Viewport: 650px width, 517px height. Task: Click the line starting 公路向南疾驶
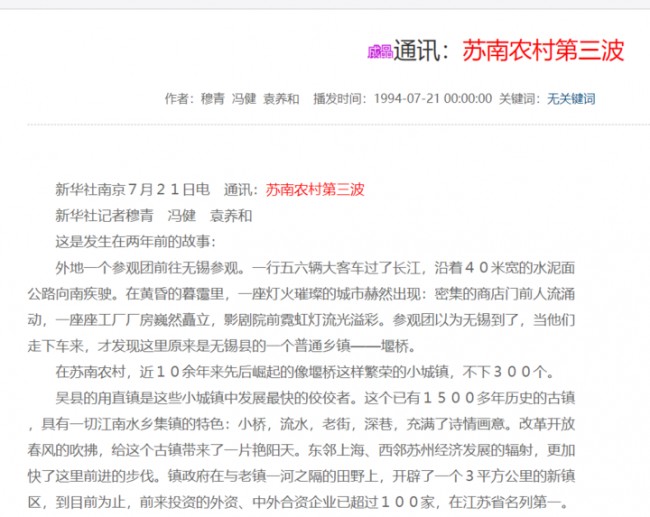[301, 294]
